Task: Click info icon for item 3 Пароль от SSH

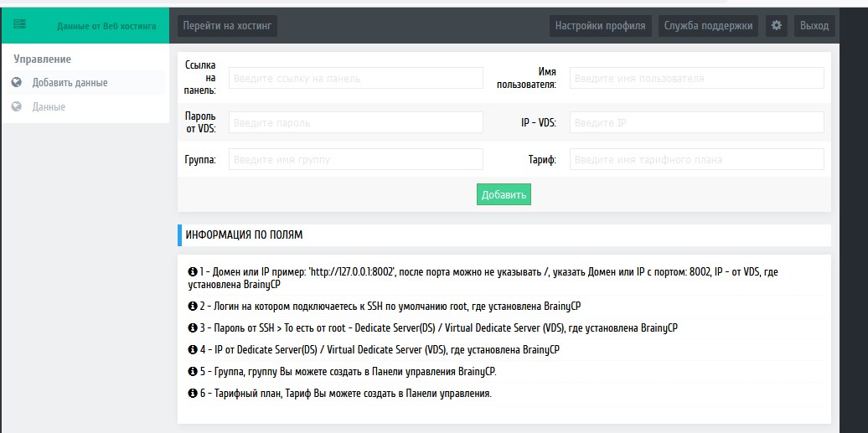Action: [192, 327]
